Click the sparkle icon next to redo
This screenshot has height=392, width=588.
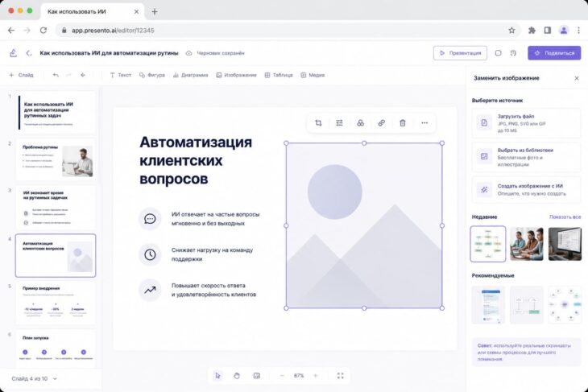click(x=82, y=75)
